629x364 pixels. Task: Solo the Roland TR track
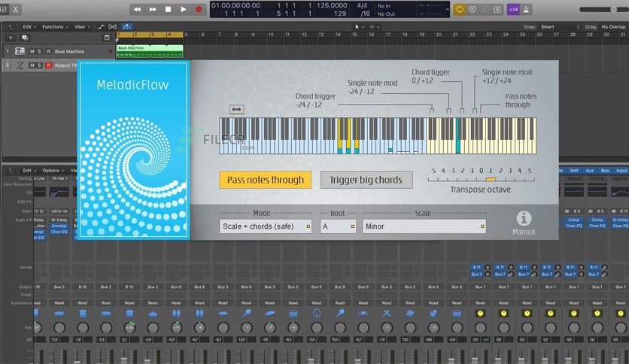[39, 65]
